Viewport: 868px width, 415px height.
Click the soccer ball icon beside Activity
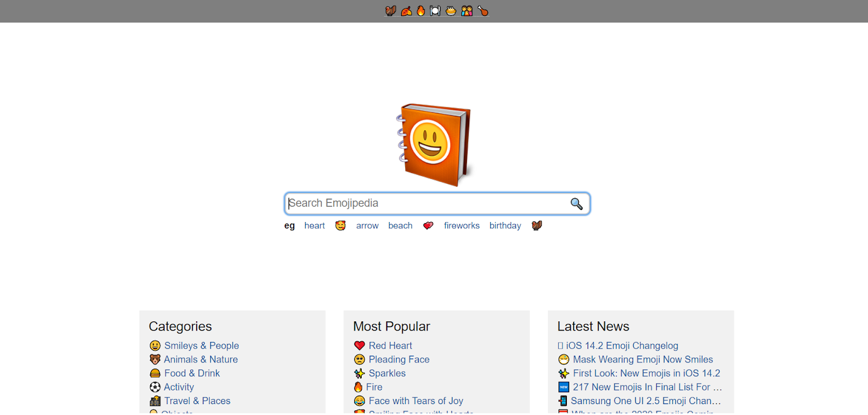click(x=155, y=387)
